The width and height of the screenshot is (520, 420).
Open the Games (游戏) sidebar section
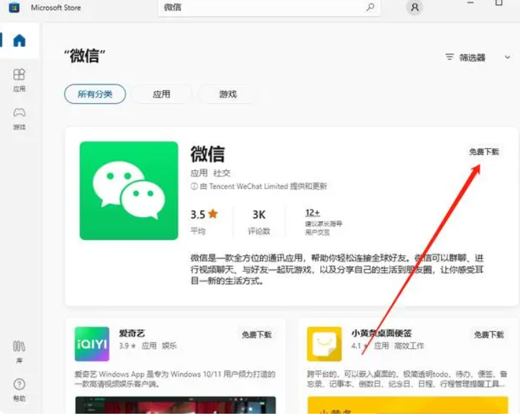19,118
